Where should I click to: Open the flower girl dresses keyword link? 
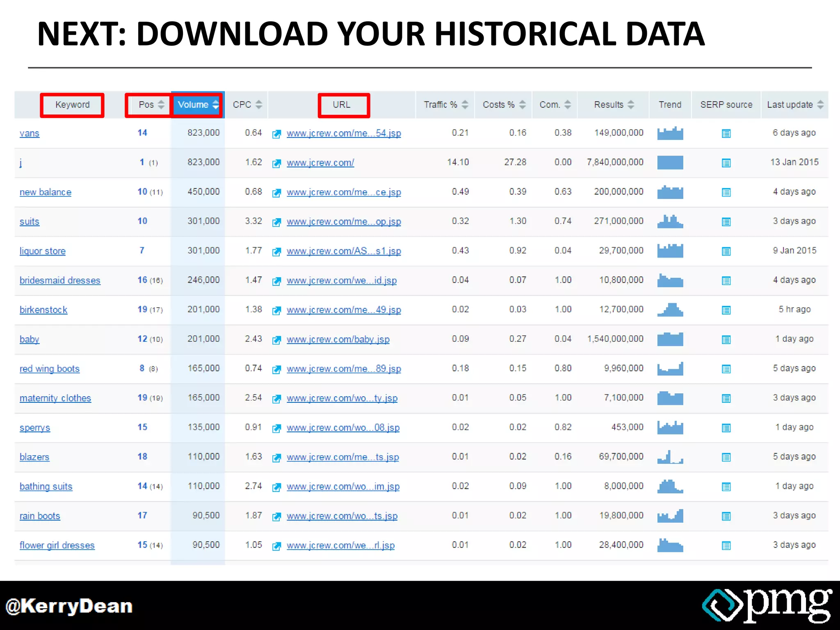[x=57, y=546]
